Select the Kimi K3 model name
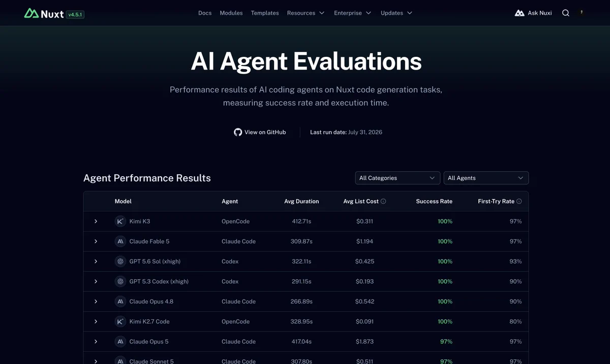The image size is (610, 364). pos(140,221)
